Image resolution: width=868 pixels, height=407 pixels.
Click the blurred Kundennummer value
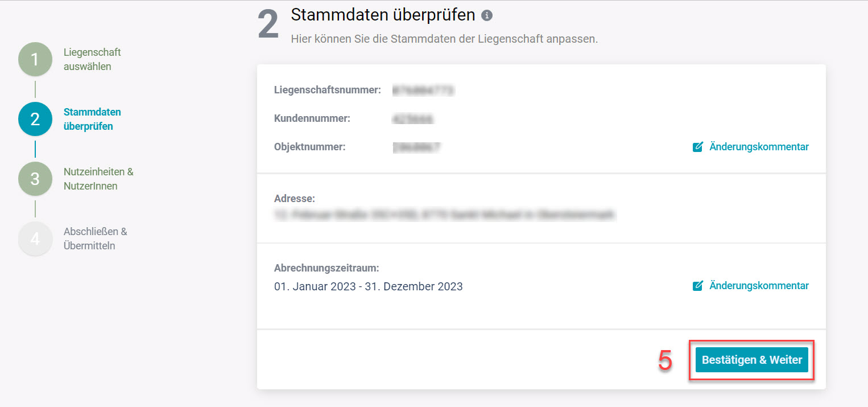[413, 119]
